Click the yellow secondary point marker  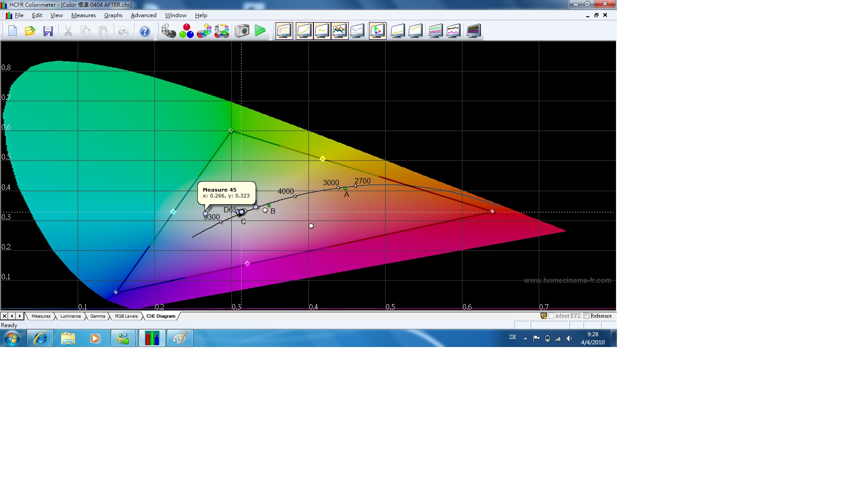pyautogui.click(x=322, y=159)
